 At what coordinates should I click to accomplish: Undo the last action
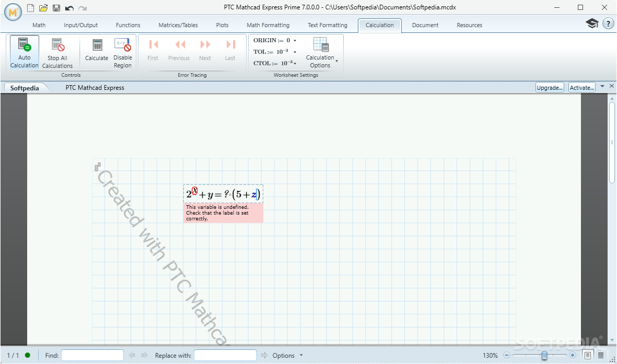(x=69, y=8)
